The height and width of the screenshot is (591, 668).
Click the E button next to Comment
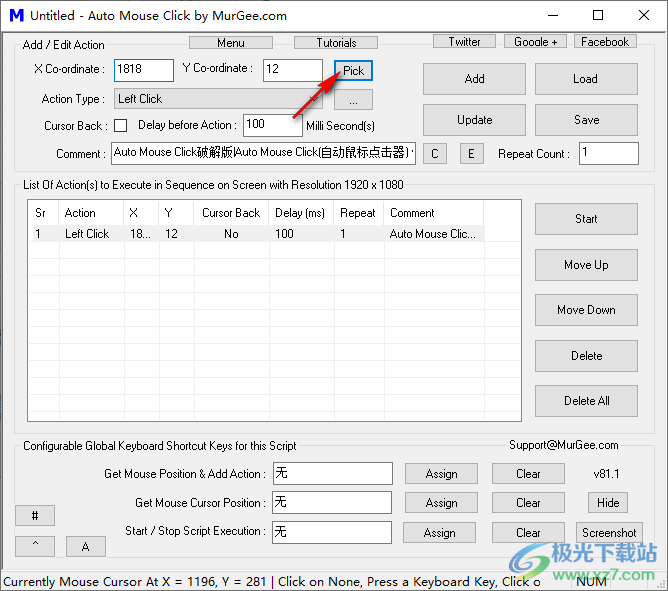tap(472, 153)
